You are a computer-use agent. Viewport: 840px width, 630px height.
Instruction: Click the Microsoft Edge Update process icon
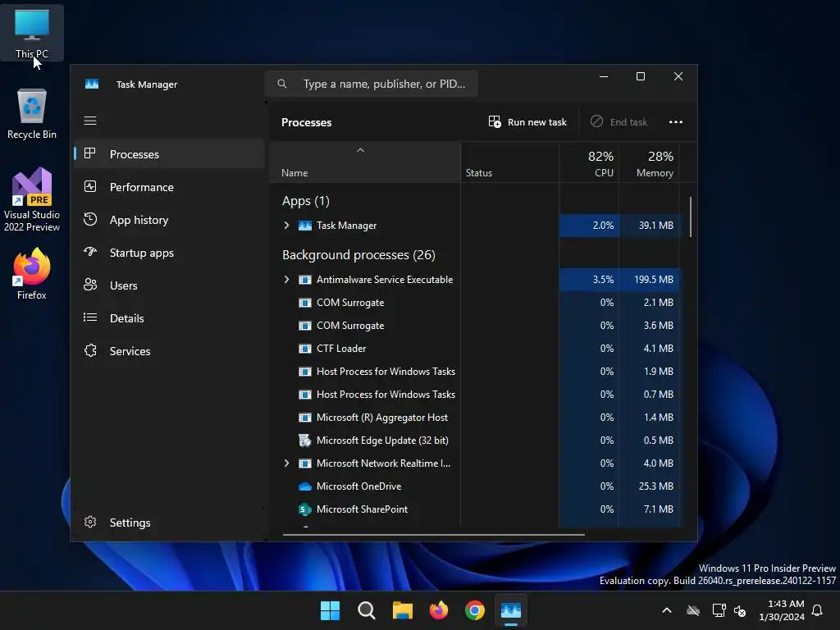tap(305, 441)
